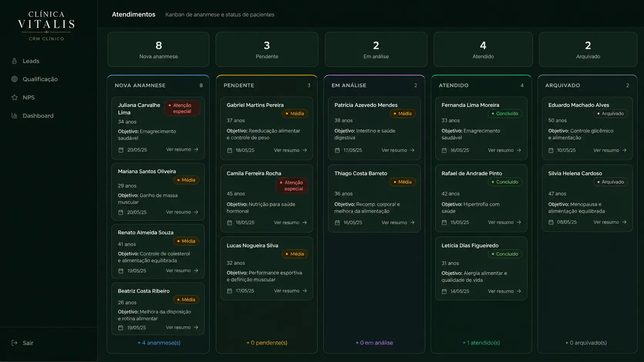Viewport: 644px width, 362px height.
Task: Click calendar icon on Fernanda Lima Moreira card
Action: 444,150
